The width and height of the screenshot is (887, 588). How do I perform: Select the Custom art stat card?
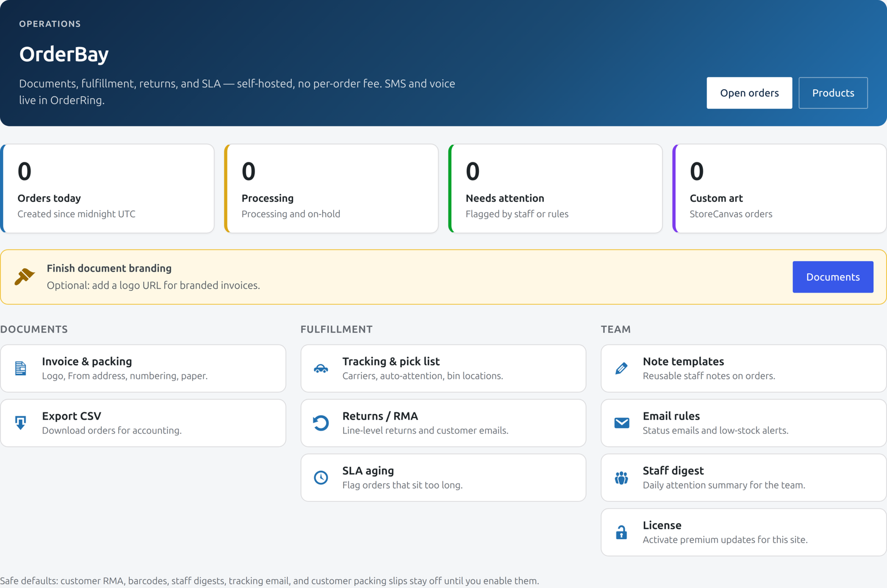779,188
